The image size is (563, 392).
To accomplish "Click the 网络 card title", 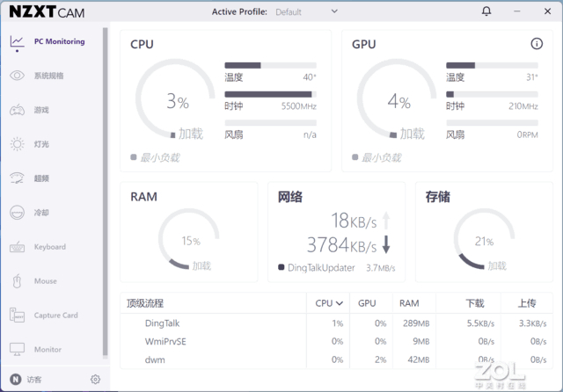I will coord(290,197).
